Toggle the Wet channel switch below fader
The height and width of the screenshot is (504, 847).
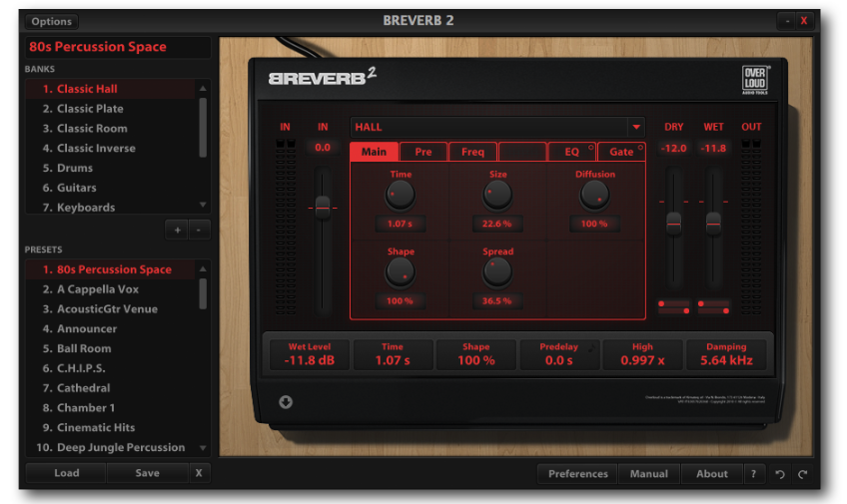(713, 307)
